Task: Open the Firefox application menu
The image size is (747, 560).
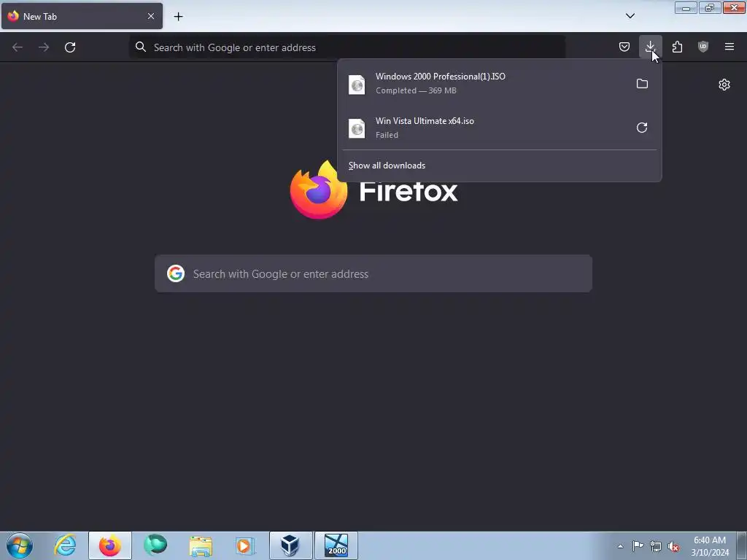Action: click(x=729, y=47)
